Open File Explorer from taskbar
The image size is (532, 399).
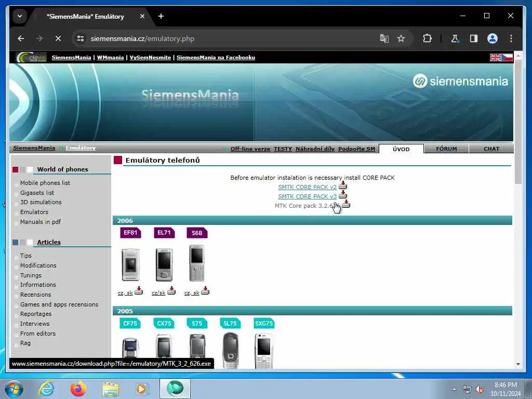(111, 389)
